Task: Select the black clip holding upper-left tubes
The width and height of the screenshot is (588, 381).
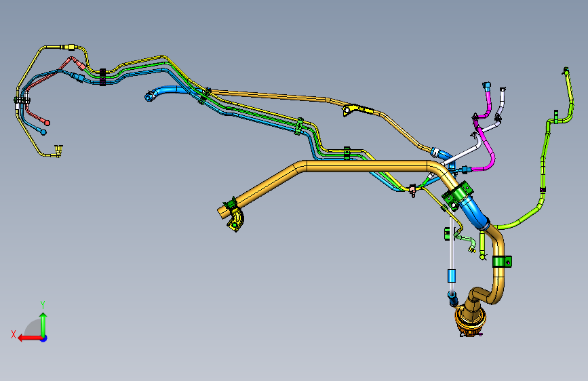Action: coord(102,77)
